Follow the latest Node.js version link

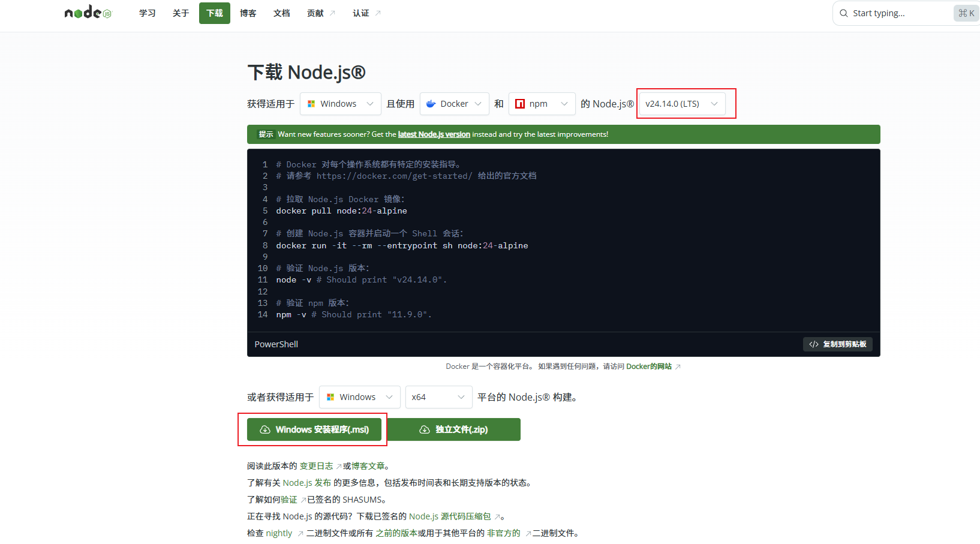click(434, 134)
